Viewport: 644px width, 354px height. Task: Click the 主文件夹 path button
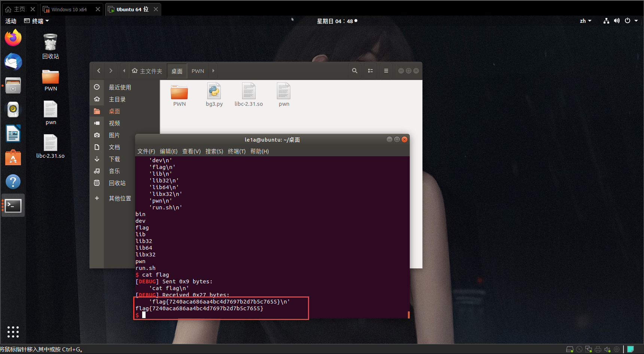pos(147,71)
